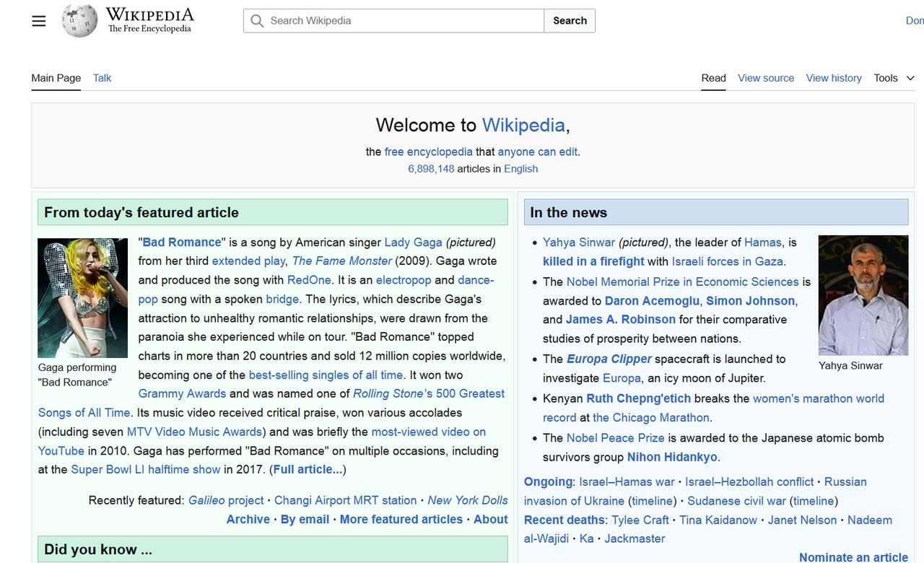Open the Ongoing events link

pyautogui.click(x=549, y=481)
